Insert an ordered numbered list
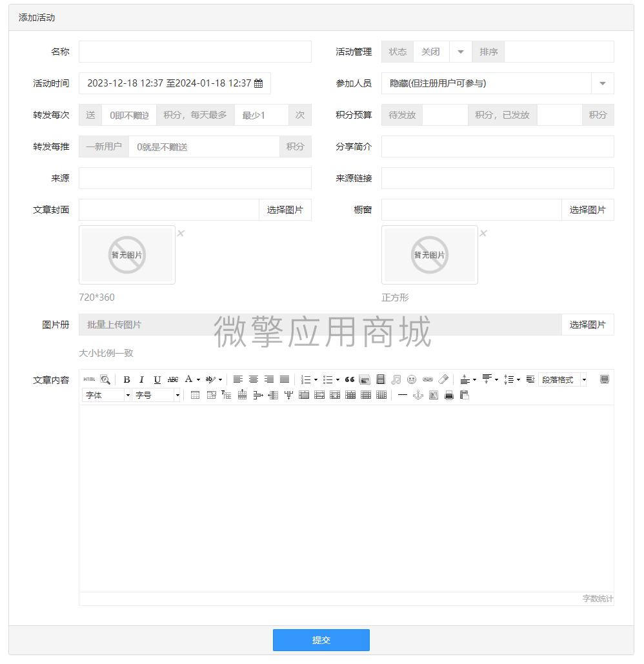The height and width of the screenshot is (664, 644). [x=306, y=380]
